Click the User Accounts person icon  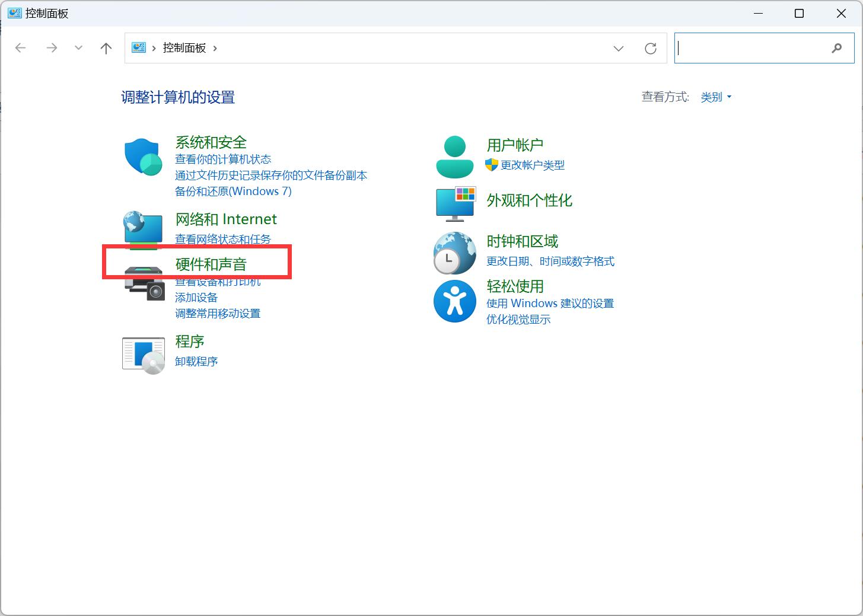point(454,157)
